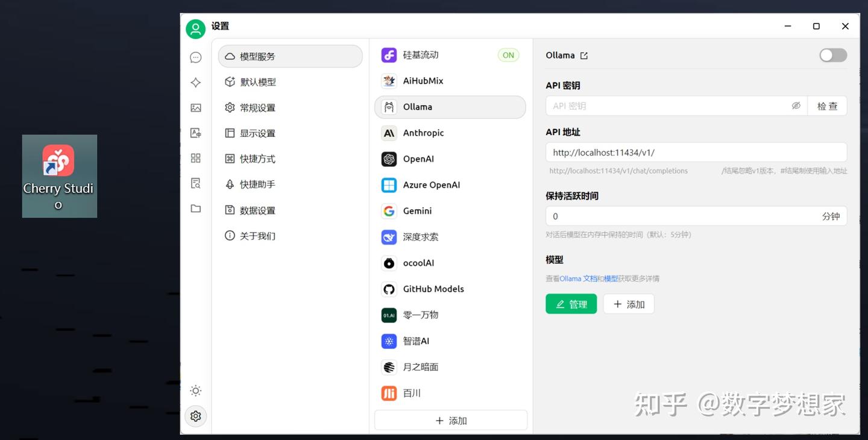Open the files folder sidebar icon

click(x=195, y=209)
